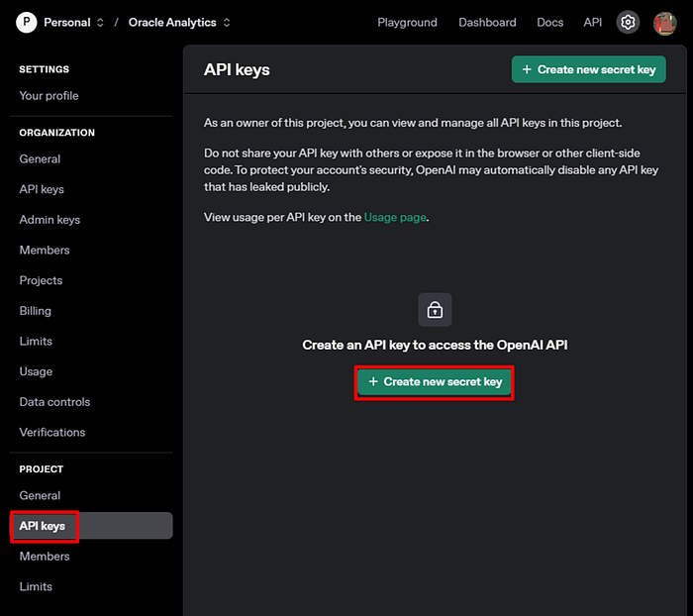The width and height of the screenshot is (693, 616).
Task: Click the centered Create new secret key button
Action: point(435,381)
